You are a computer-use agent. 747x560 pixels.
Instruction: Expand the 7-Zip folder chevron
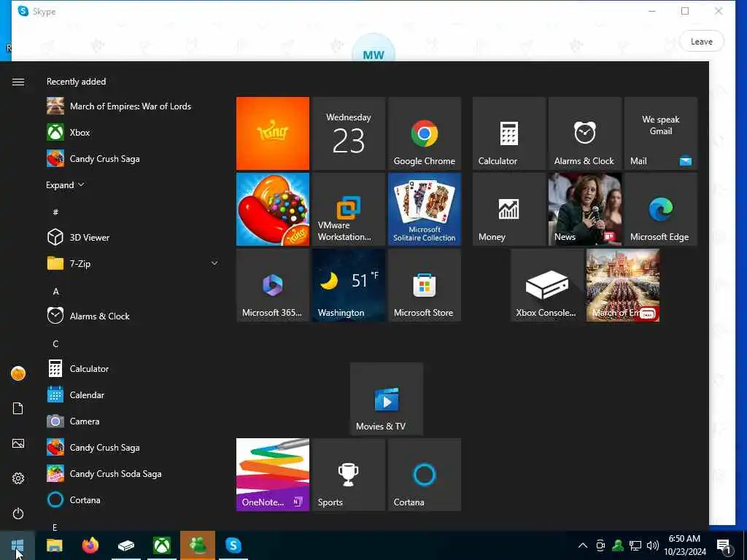(x=214, y=262)
